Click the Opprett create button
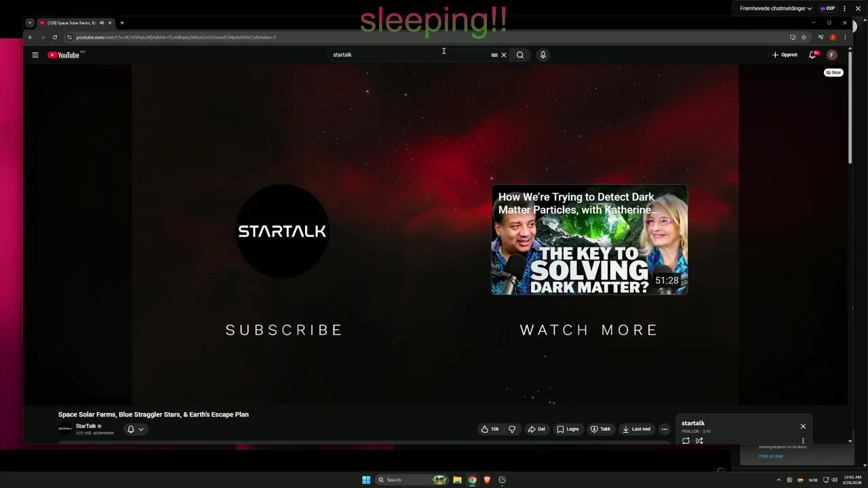 coord(785,55)
